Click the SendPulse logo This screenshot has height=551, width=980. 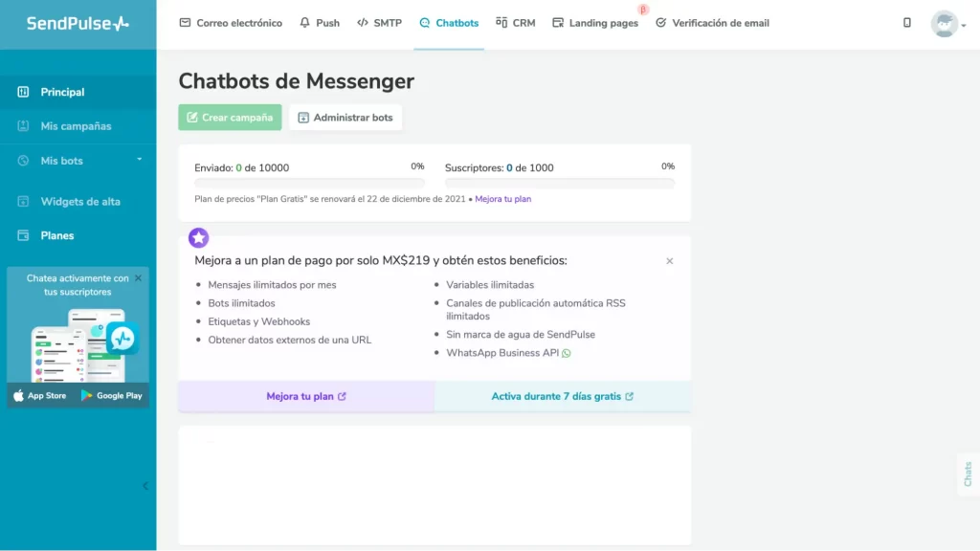coord(78,24)
